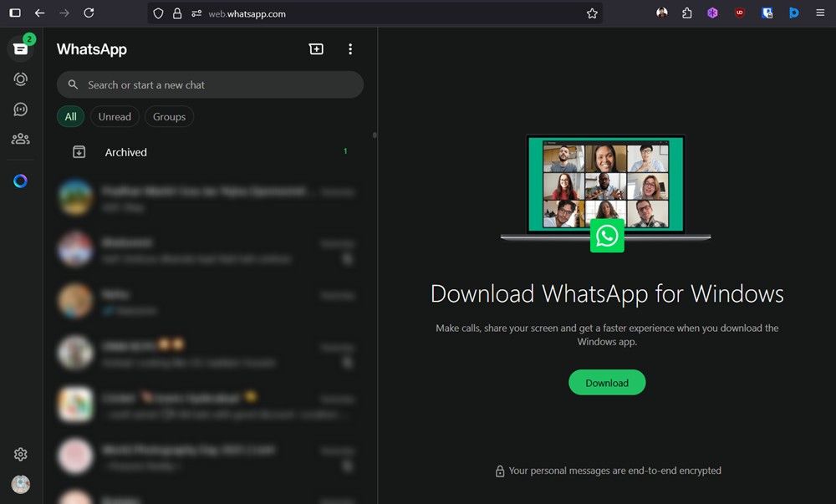The image size is (836, 504).
Task: Open WhatsApp Settings via the gear icon
Action: (x=20, y=454)
